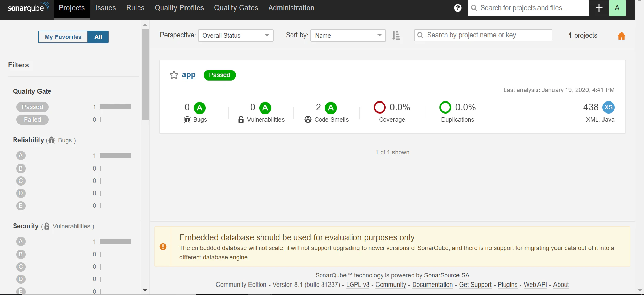The width and height of the screenshot is (644, 295).
Task: Switch to All projects
Action: pyautogui.click(x=98, y=37)
